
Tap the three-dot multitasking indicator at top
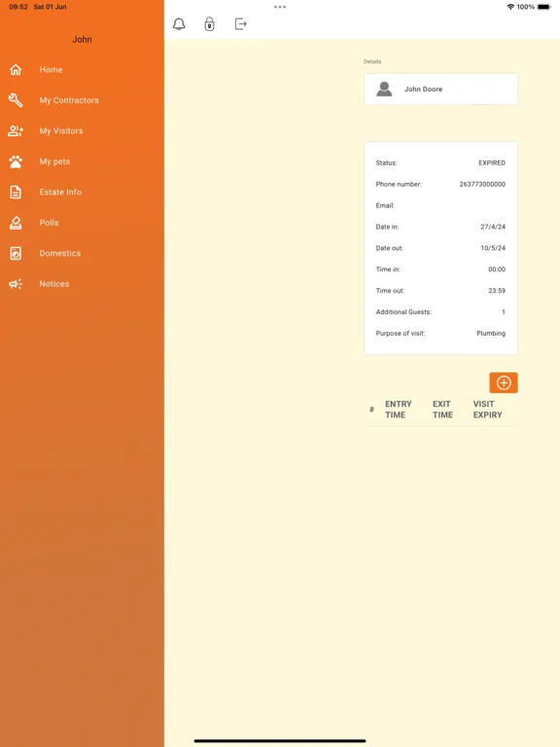280,7
